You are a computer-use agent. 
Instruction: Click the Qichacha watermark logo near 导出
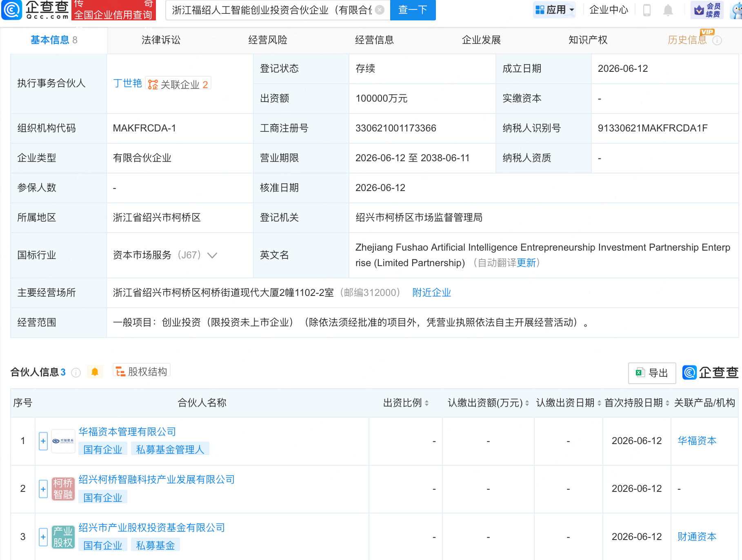710,372
